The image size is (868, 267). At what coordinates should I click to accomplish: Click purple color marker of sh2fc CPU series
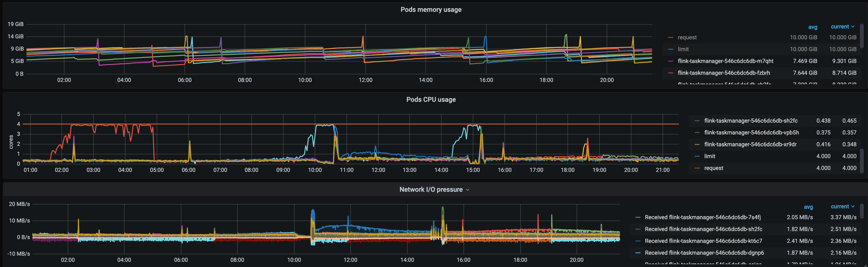(697, 121)
